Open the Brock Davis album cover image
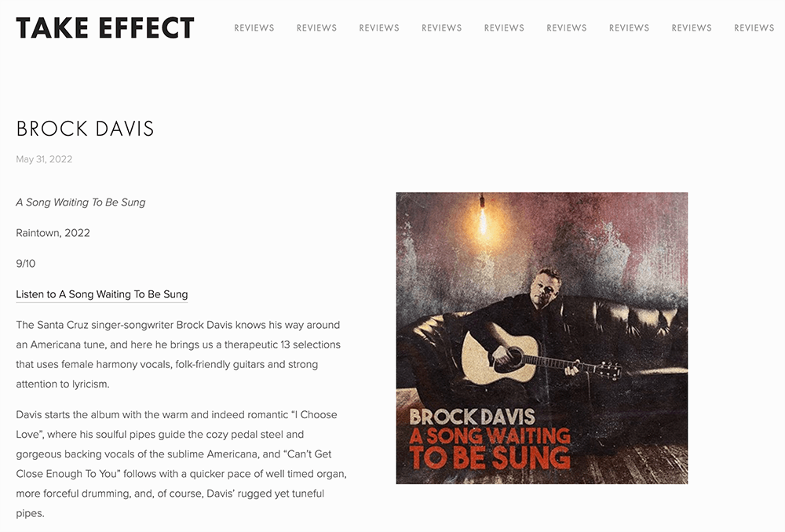The height and width of the screenshot is (532, 785). [542, 338]
